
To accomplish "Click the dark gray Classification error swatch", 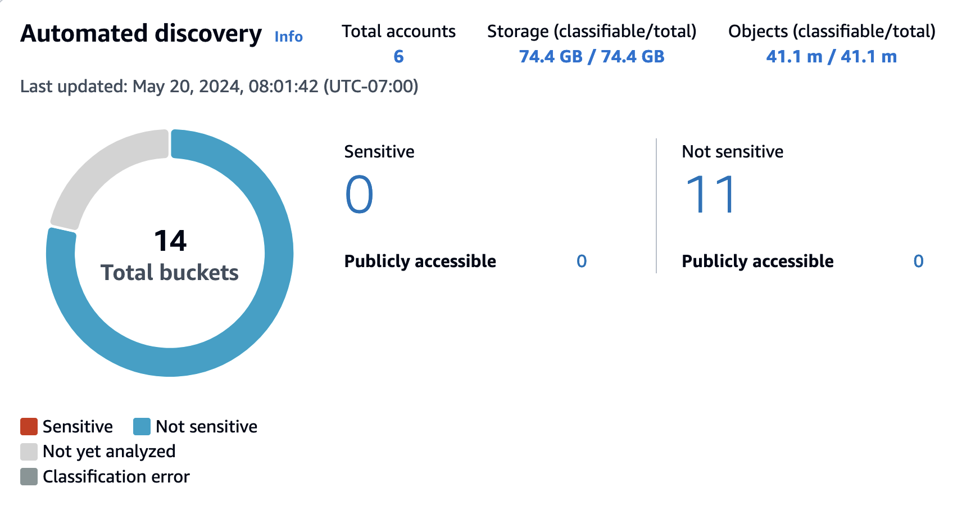I will pyautogui.click(x=29, y=476).
